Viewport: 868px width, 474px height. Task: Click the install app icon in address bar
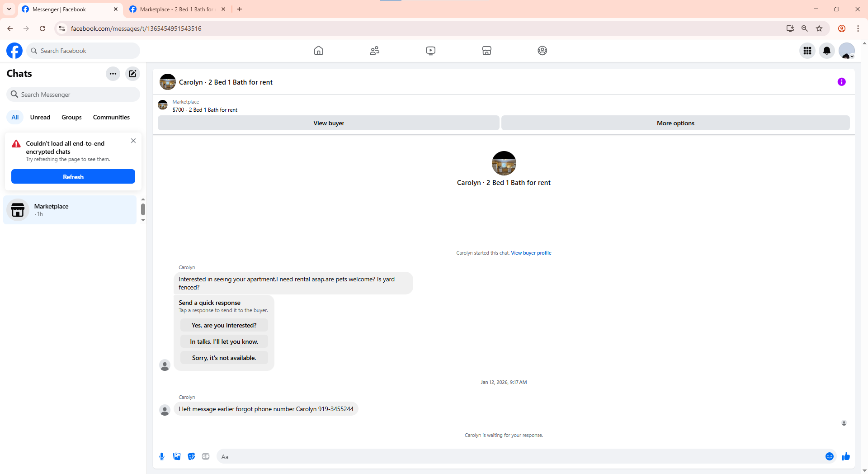coord(790,28)
